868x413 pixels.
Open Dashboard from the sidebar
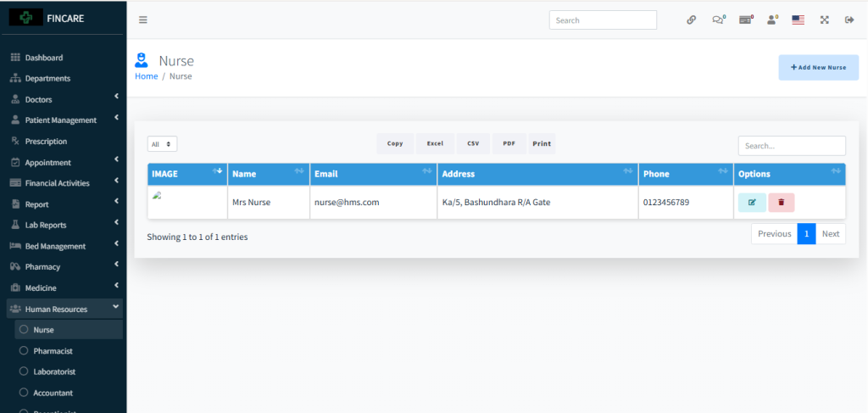(44, 58)
